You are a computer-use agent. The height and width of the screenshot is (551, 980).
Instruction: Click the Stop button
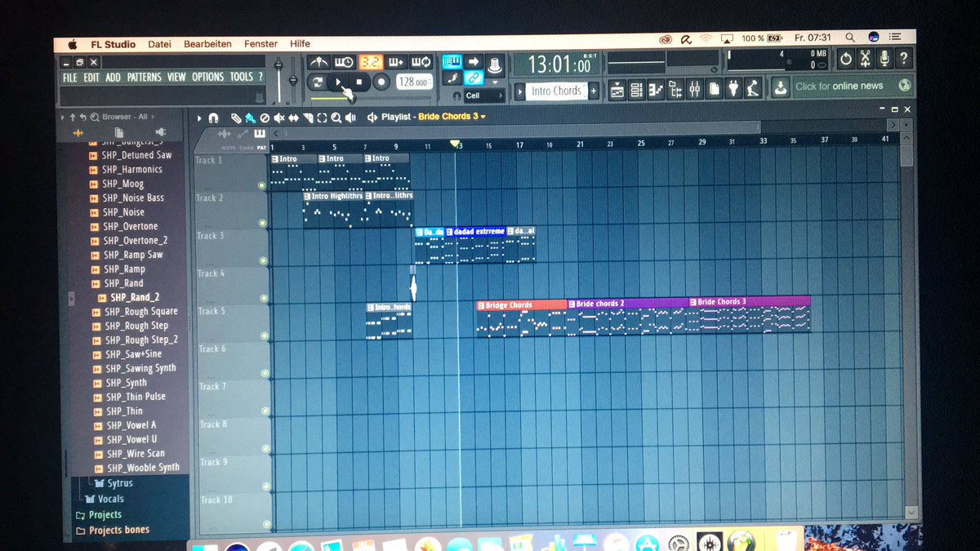(x=359, y=82)
